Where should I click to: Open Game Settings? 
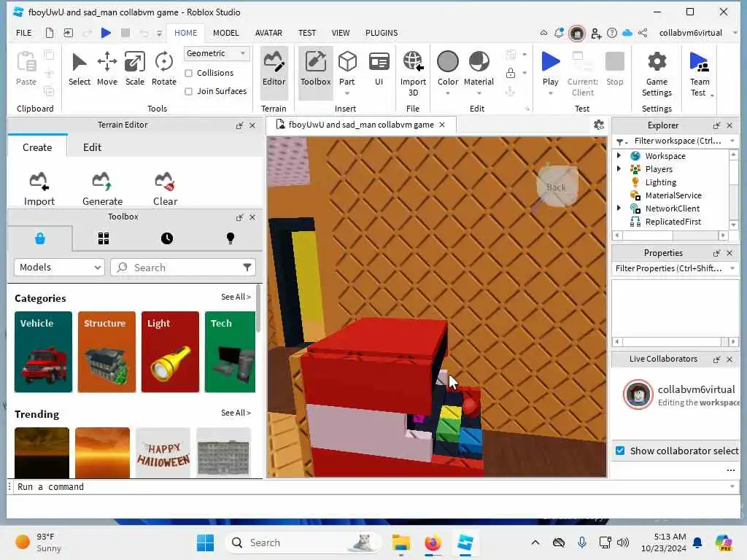[657, 74]
